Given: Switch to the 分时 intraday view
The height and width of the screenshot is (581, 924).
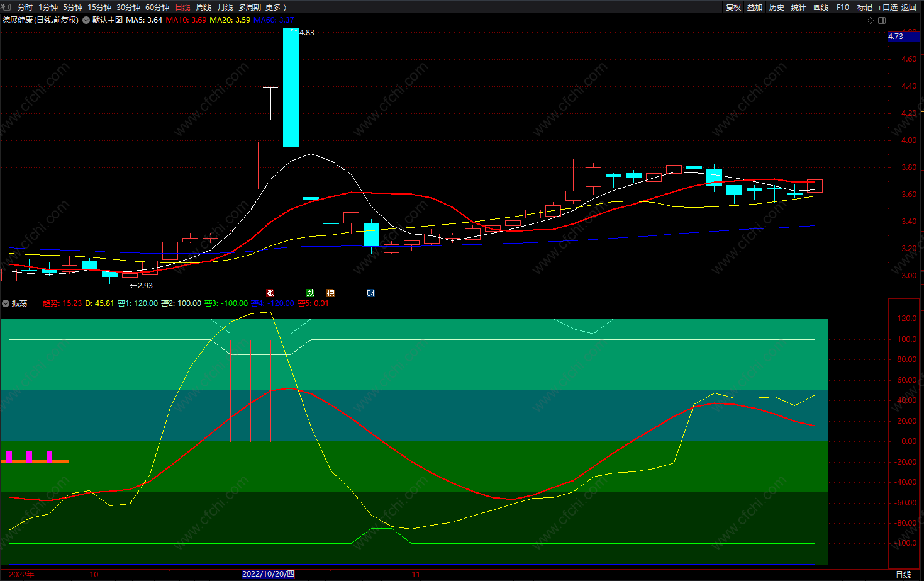Looking at the screenshot, I should 25,8.
